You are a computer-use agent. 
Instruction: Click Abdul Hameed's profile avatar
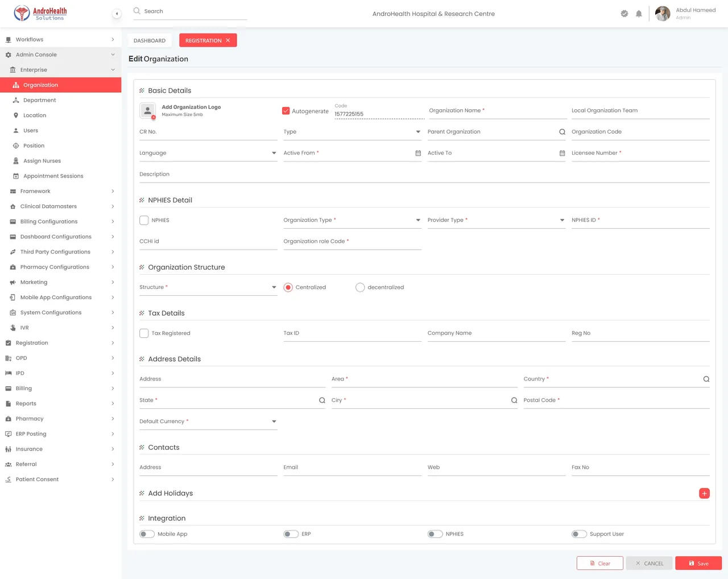[x=663, y=14]
